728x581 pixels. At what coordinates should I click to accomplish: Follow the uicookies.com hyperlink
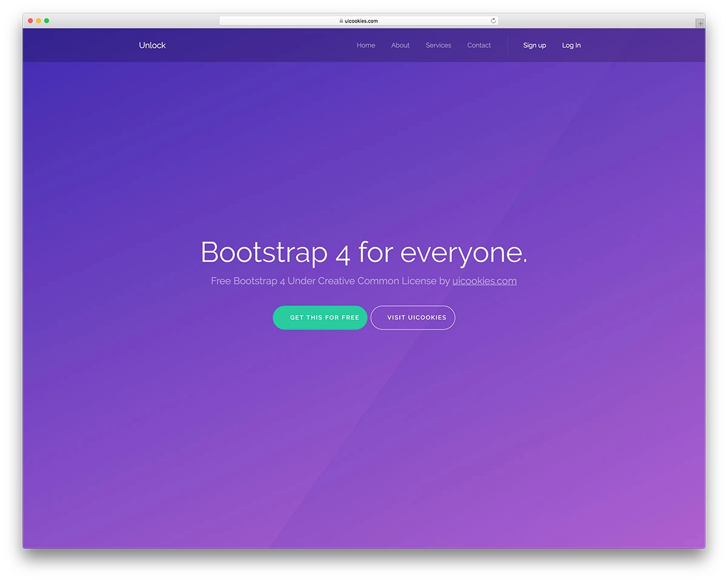(485, 281)
